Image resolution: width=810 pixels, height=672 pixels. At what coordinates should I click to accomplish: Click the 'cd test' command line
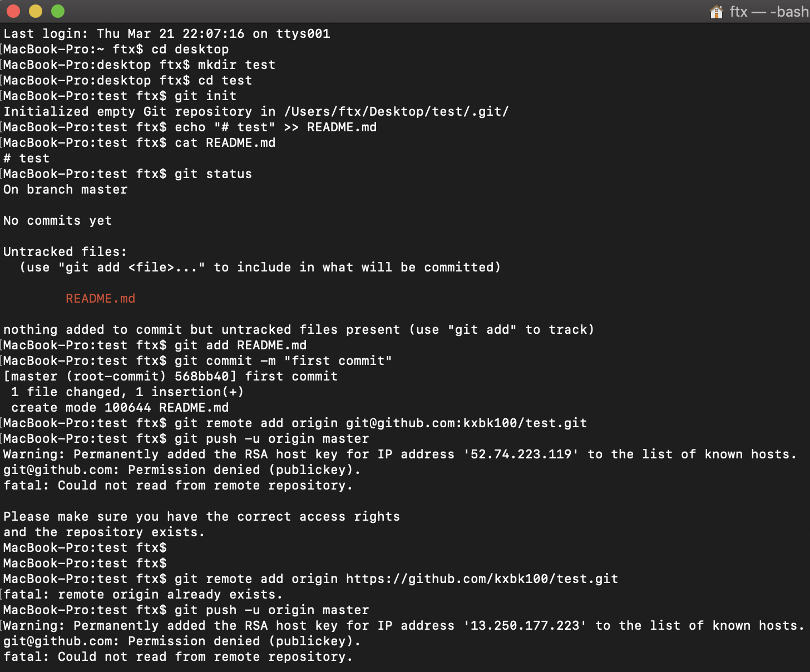(127, 81)
